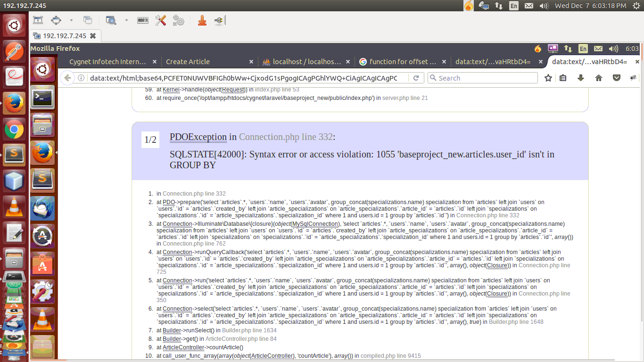Click the data:text URL address field
This screenshot has height=362, width=644.
[x=243, y=78]
